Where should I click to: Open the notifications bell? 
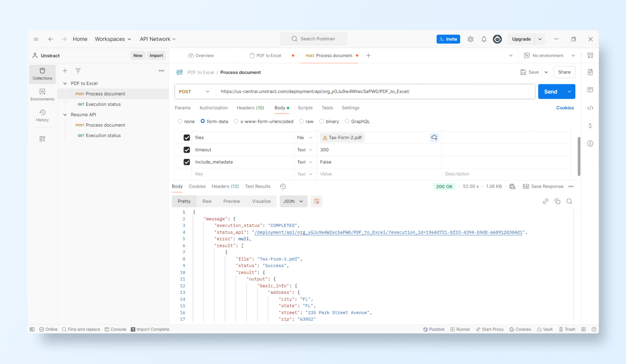point(484,39)
